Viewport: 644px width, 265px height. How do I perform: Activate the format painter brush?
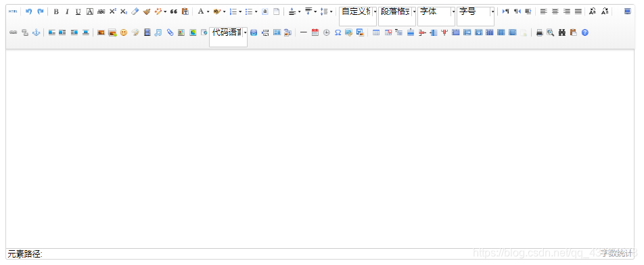pyautogui.click(x=147, y=11)
